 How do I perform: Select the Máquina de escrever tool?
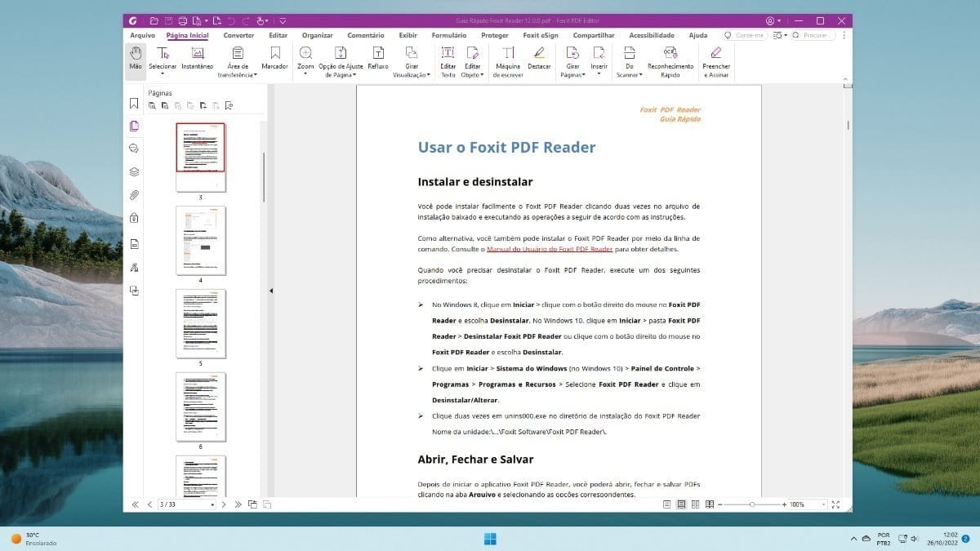[508, 61]
